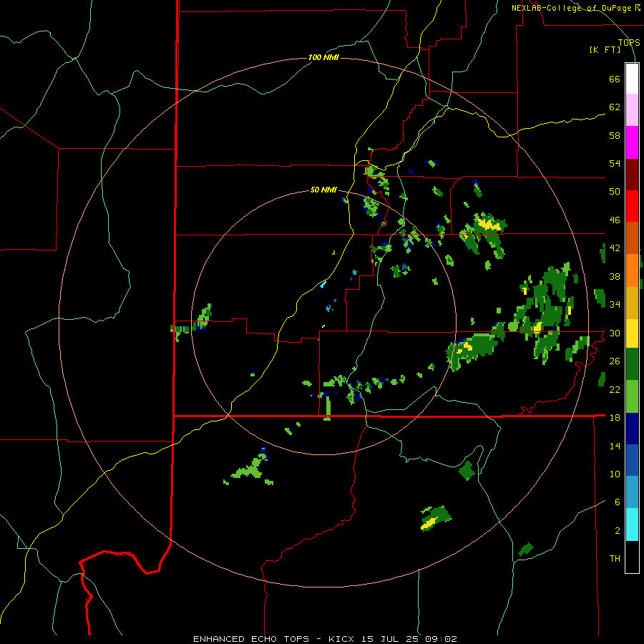Image resolution: width=644 pixels, height=644 pixels.
Task: Select the black TH legend swatch
Action: click(632, 557)
